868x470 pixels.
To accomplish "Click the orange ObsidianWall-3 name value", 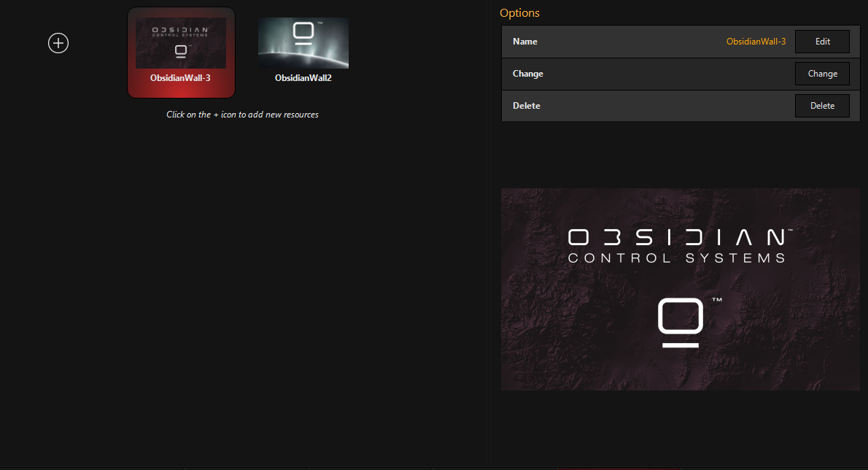I will click(756, 42).
